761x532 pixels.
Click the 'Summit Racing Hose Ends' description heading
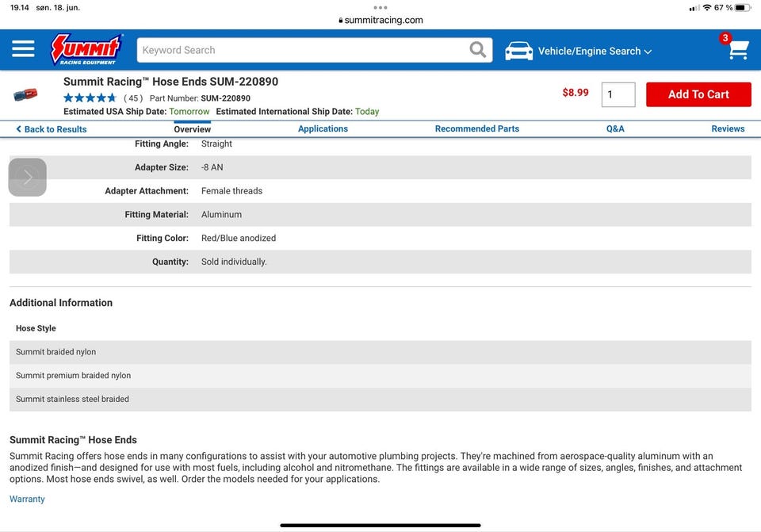[x=73, y=440]
